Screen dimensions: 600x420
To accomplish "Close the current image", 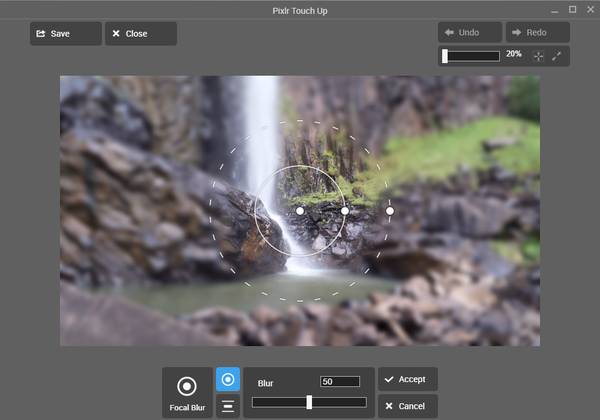I will pos(141,34).
